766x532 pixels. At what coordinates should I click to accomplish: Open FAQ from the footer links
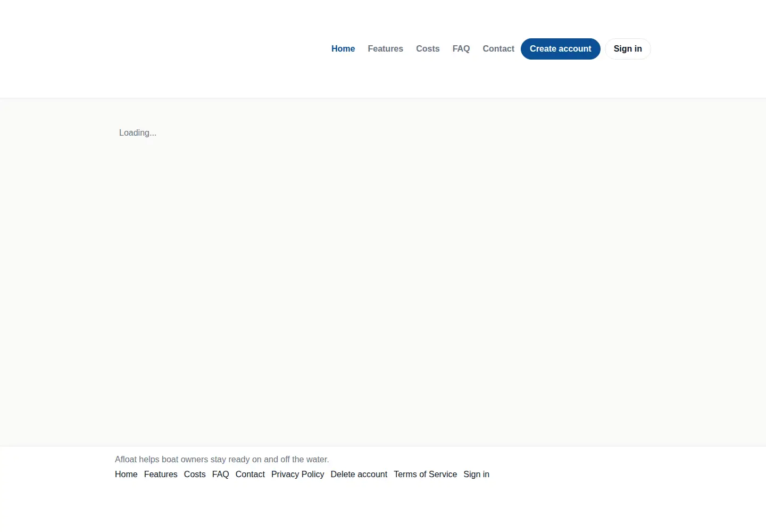click(x=221, y=475)
